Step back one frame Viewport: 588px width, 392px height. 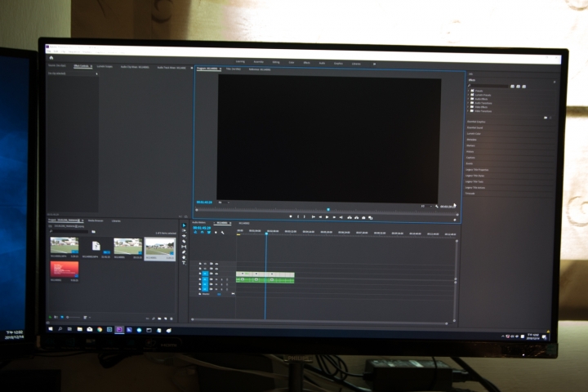320,216
